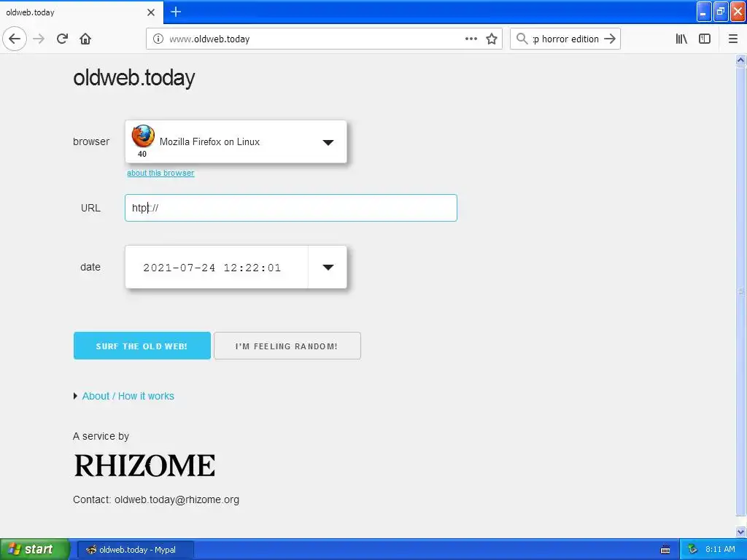The image size is (747, 560).
Task: Open the browser home page
Action: tap(85, 39)
